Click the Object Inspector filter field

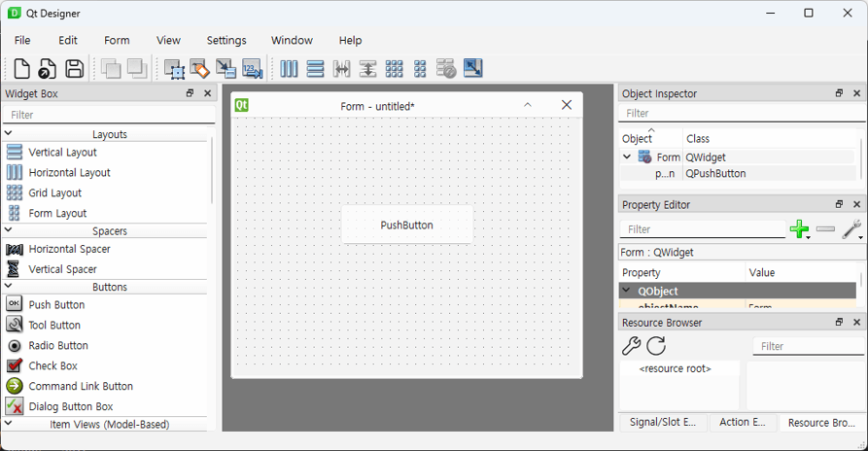[x=742, y=114]
